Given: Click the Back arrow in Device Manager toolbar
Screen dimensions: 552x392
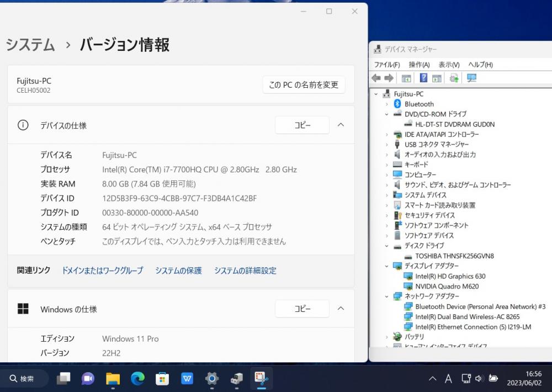Looking at the screenshot, I should click(376, 78).
